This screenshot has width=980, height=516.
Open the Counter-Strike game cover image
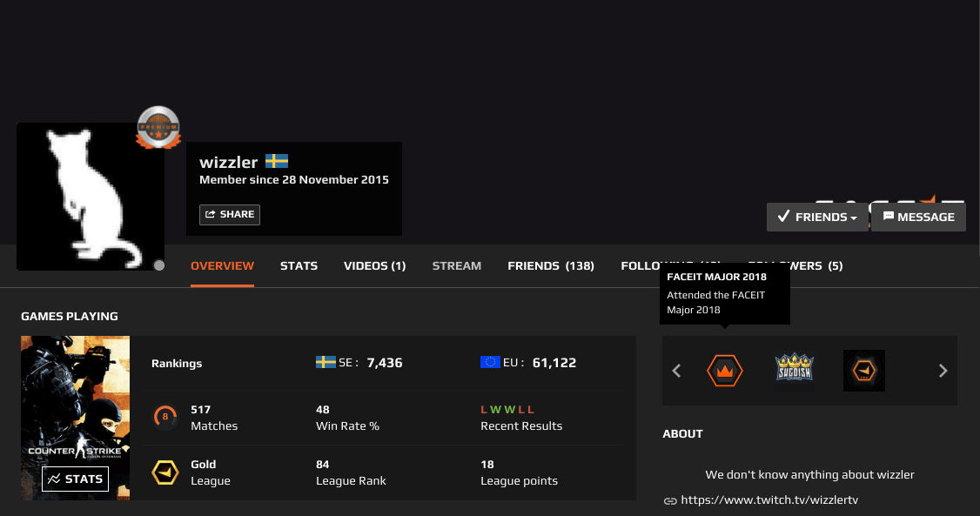click(x=75, y=418)
